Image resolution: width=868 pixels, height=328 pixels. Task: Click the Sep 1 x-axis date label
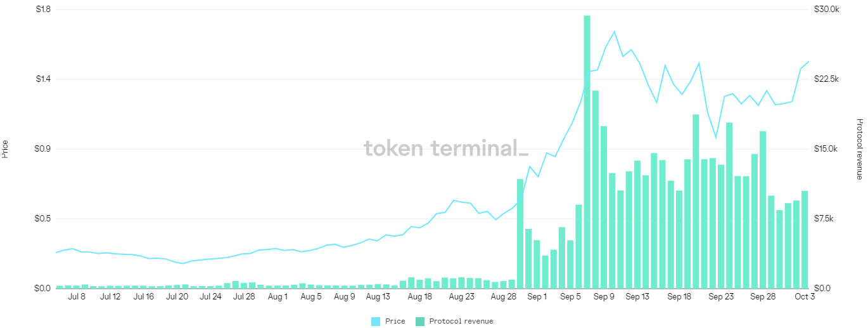click(x=537, y=296)
